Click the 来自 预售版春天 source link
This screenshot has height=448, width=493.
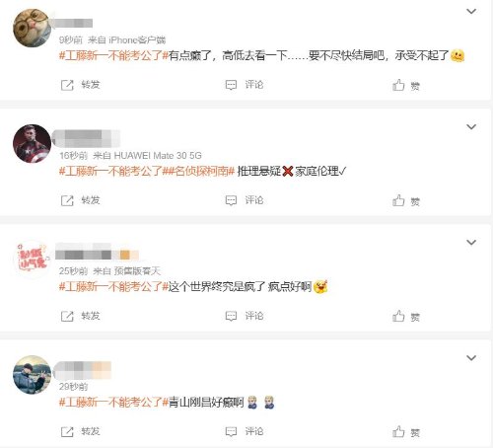pyautogui.click(x=127, y=271)
